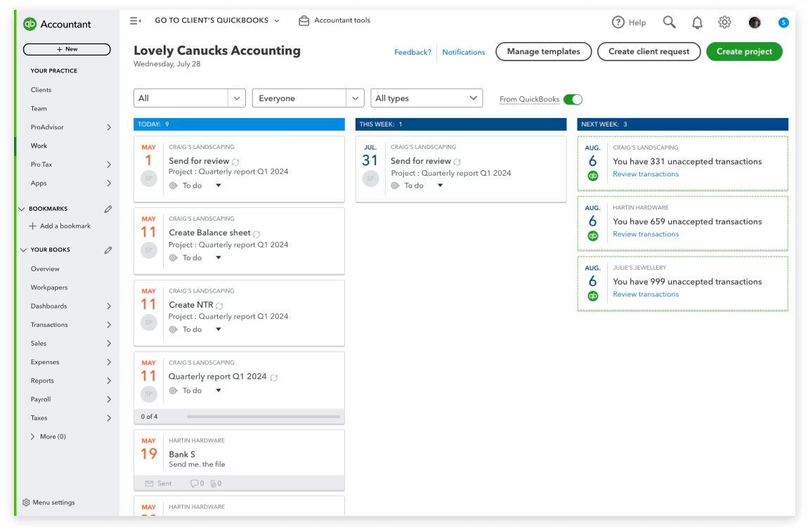Open Workpapers in the sidebar
Viewport: 808px width, 532px height.
pos(49,287)
